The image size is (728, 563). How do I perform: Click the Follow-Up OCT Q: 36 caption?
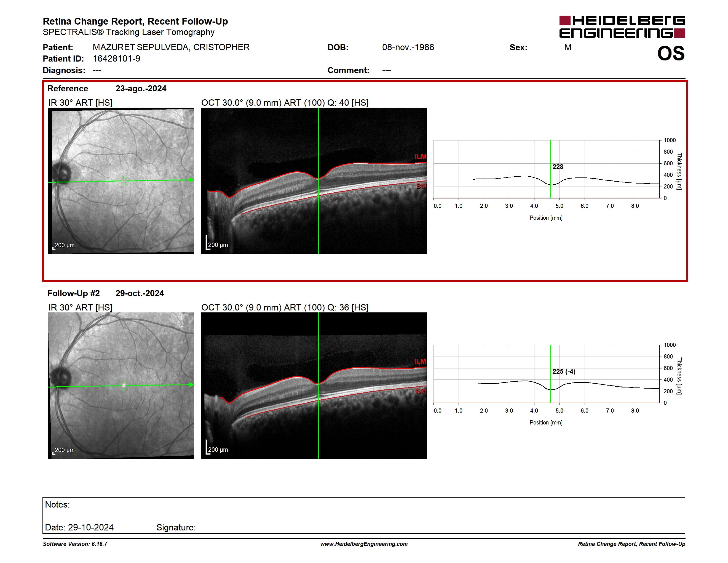point(285,307)
